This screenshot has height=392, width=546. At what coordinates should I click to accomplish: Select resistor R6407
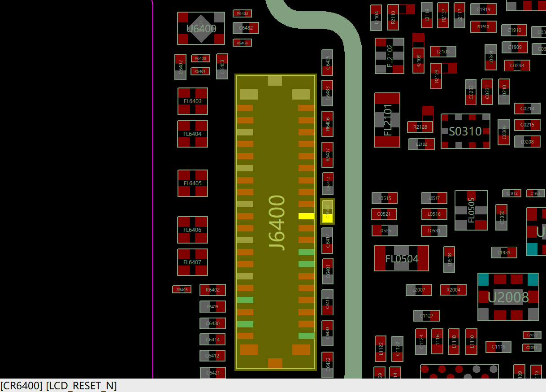coord(328,155)
